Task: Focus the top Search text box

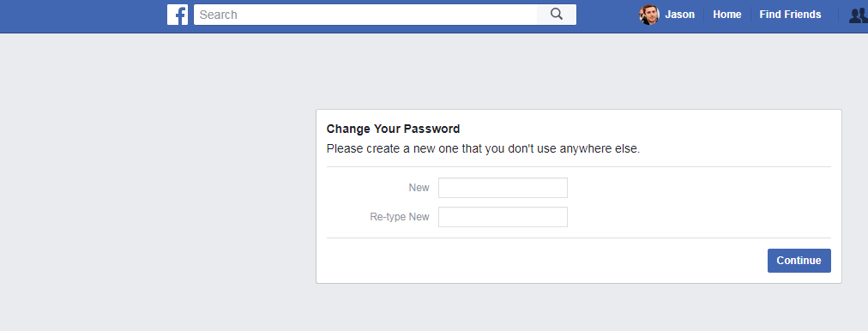Action: tap(365, 15)
